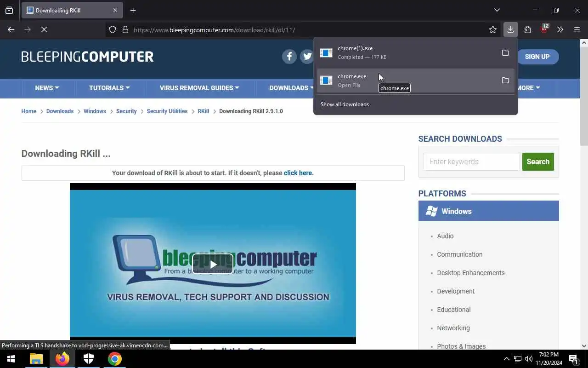588x368 pixels.
Task: Open the Firefox hamburger menu
Action: (x=577, y=29)
